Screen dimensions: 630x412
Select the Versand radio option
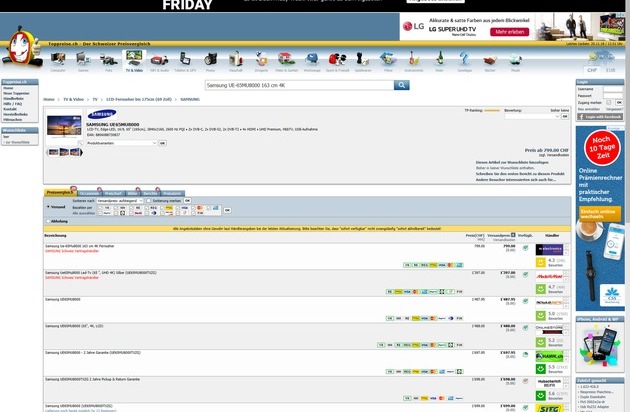[48, 207]
